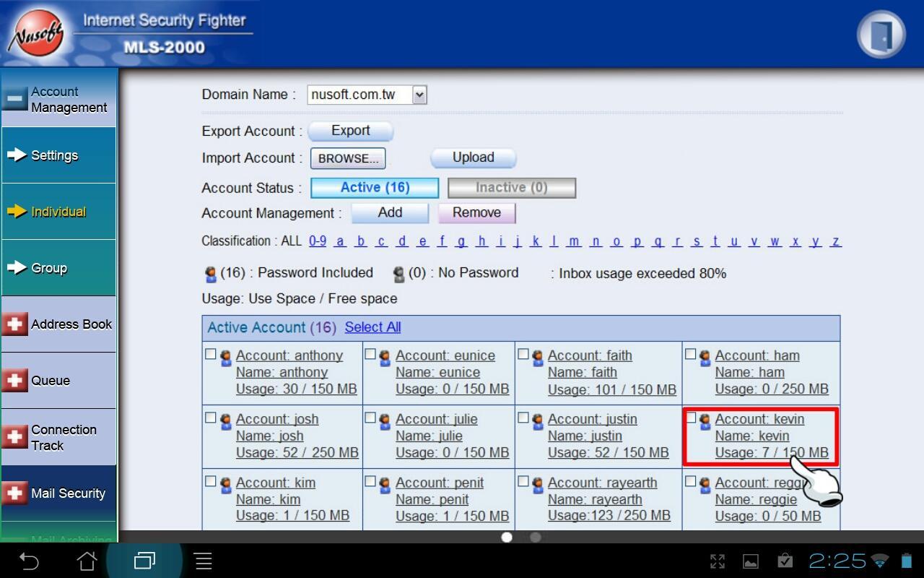Click the BROWSE... button
Viewport: 924px width, 578px height.
pos(348,158)
